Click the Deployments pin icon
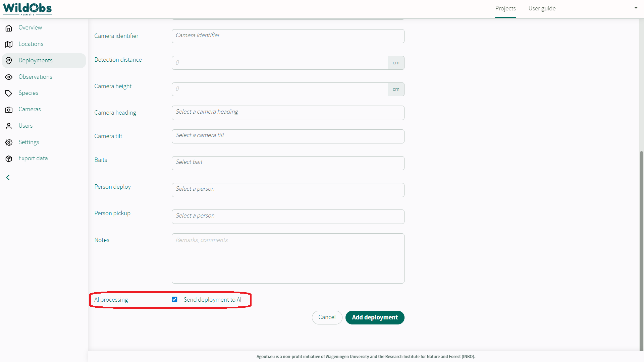Viewport: 644px width, 362px height. [x=9, y=61]
